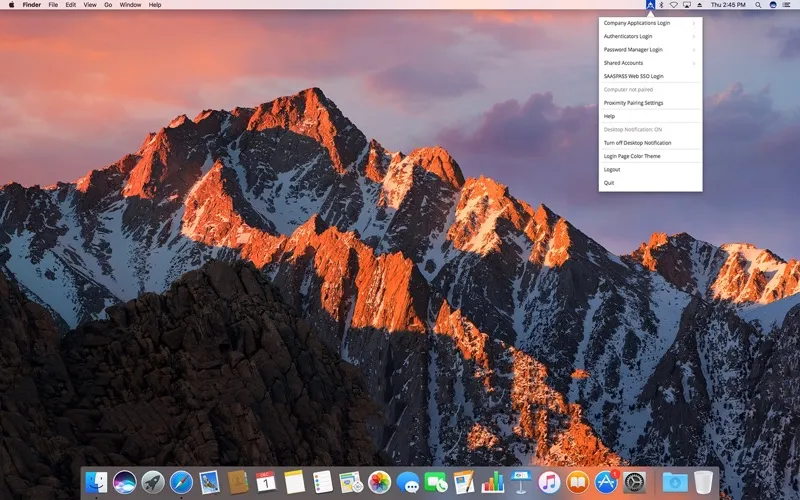
Task: Open Siri from the Dock
Action: coord(124,482)
